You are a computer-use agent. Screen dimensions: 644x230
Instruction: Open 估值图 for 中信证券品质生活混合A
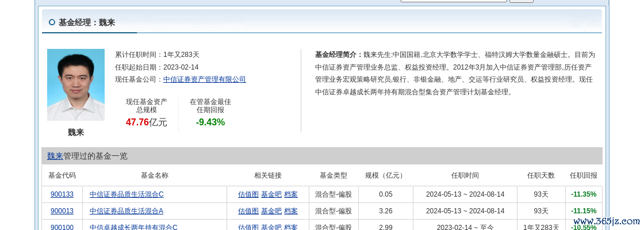tap(248, 210)
